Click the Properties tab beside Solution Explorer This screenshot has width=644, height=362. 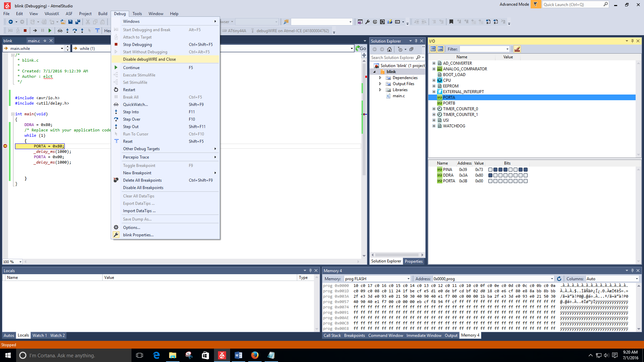coord(414,261)
